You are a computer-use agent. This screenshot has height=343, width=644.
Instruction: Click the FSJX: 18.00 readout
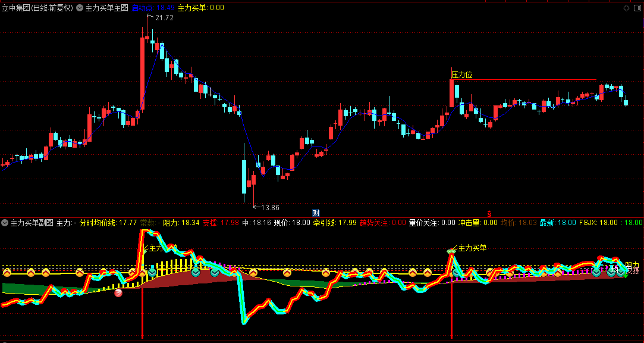pyautogui.click(x=598, y=223)
